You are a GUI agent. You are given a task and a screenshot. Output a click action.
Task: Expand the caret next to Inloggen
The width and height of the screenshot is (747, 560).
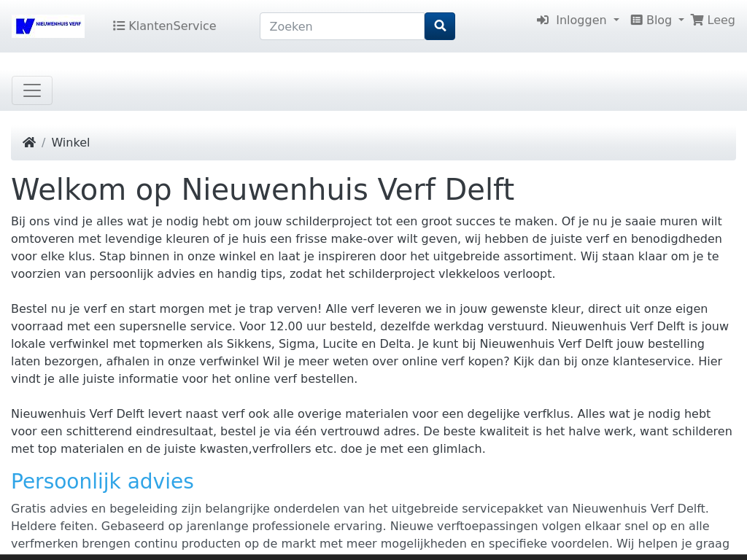616,21
